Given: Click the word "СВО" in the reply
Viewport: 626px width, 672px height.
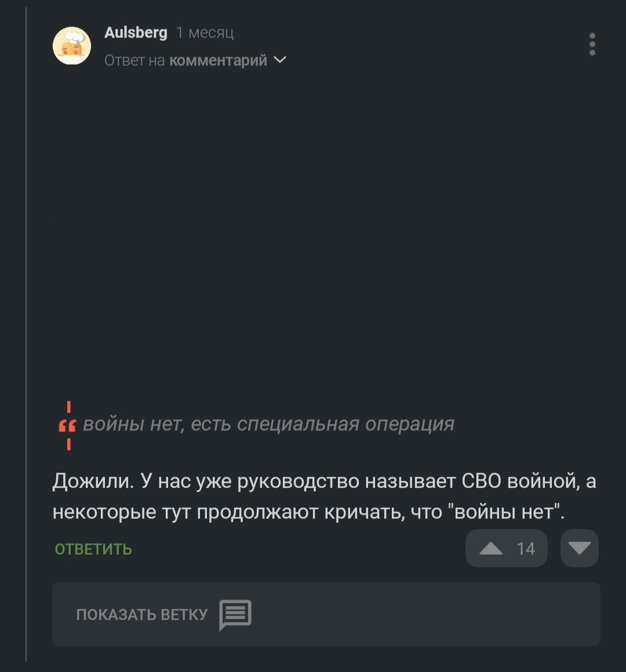Looking at the screenshot, I should coord(482,481).
